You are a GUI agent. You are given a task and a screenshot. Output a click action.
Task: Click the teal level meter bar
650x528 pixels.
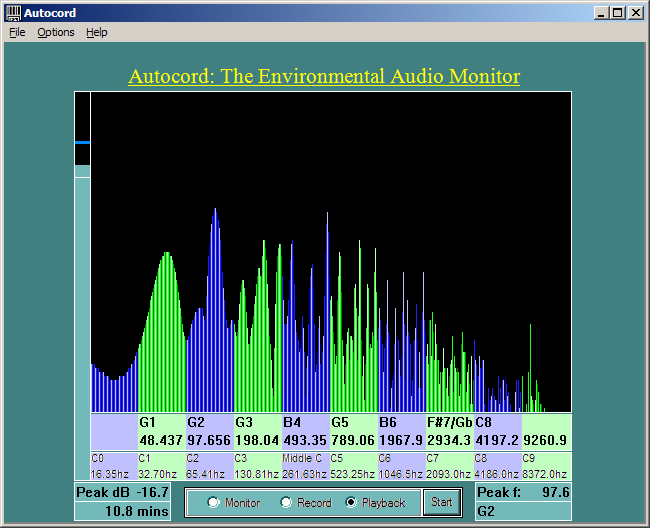(82, 322)
